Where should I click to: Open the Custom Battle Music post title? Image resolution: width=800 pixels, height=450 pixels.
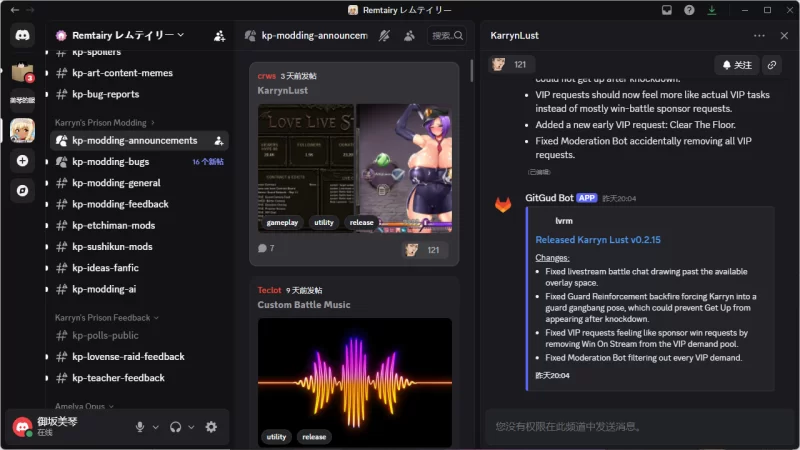pos(304,305)
